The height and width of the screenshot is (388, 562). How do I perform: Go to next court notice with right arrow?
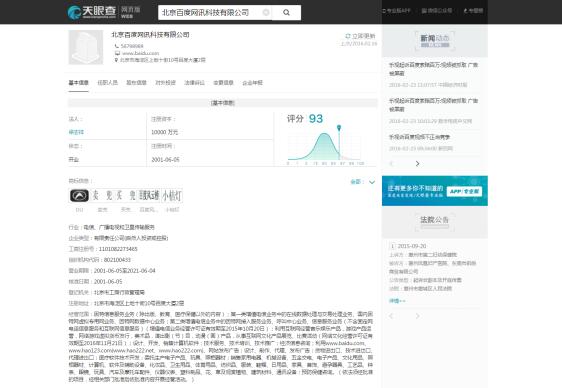[417, 316]
